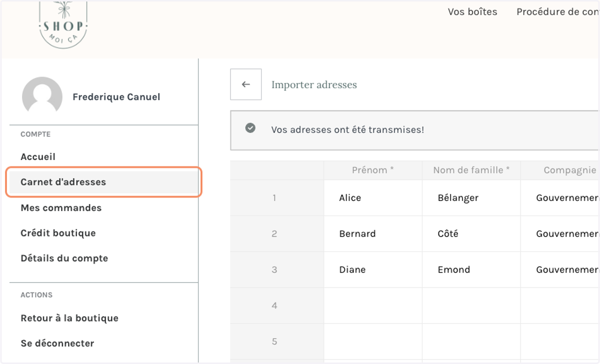
Task: Open Carnet d'adresses in sidebar
Action: coord(104,182)
